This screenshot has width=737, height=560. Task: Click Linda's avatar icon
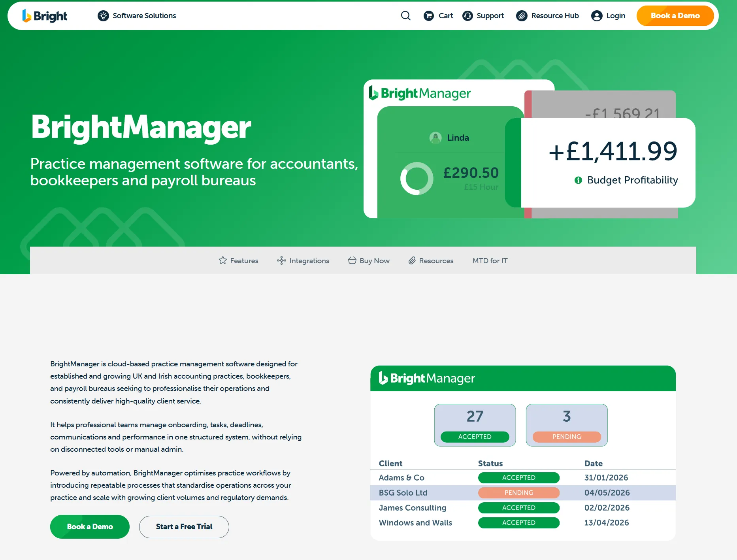(435, 138)
